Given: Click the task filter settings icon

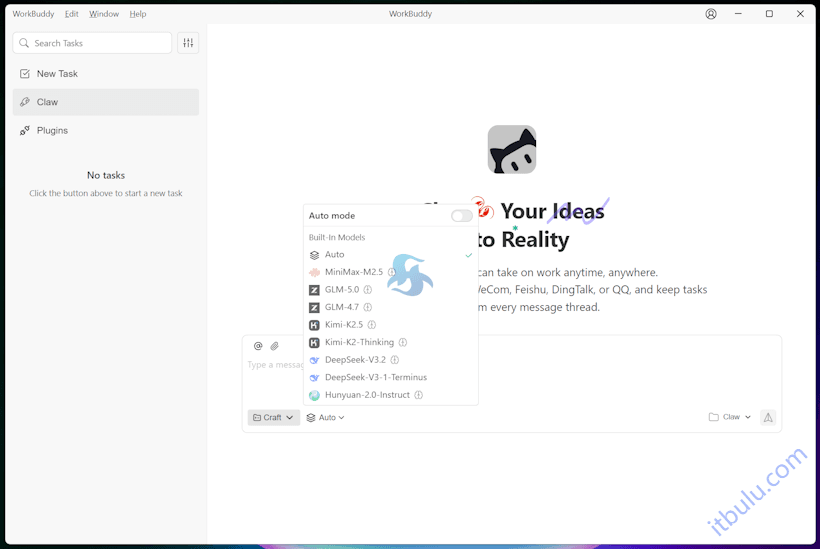Looking at the screenshot, I should [x=188, y=43].
